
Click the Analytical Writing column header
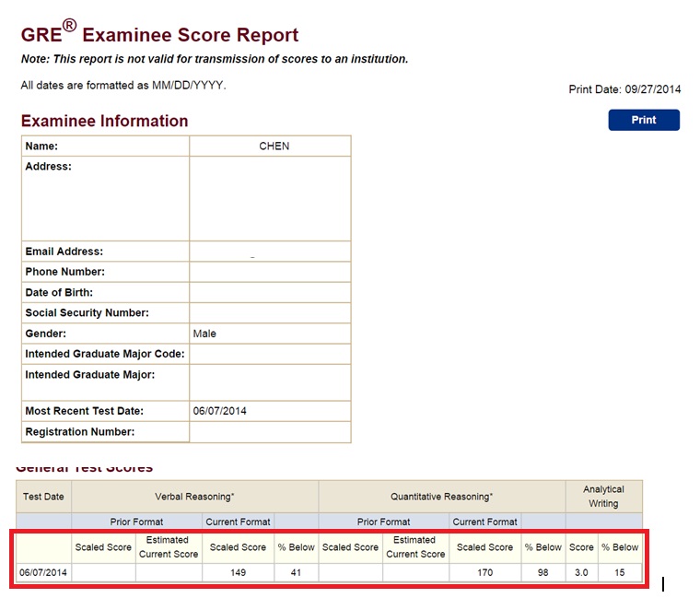[x=603, y=496]
